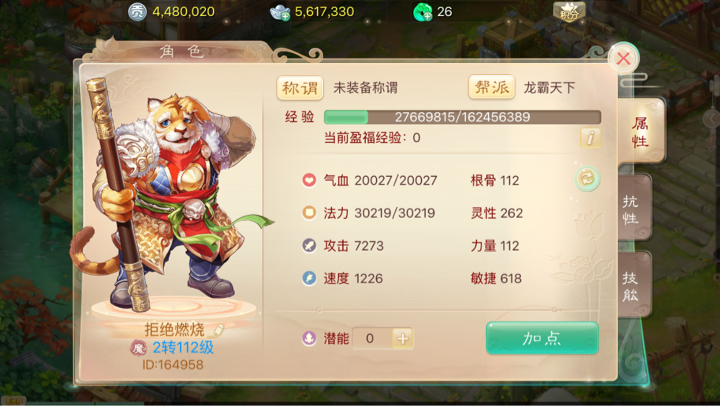Viewport: 720px width, 406px height.
Task: Click the purple 潜能 potential icon
Action: [x=309, y=338]
